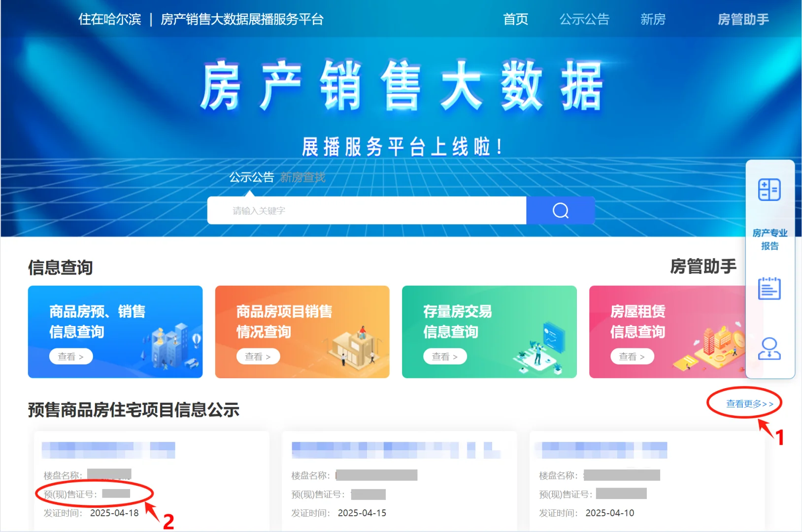The height and width of the screenshot is (532, 802).
Task: Click the blue search magnifier button
Action: pyautogui.click(x=560, y=210)
